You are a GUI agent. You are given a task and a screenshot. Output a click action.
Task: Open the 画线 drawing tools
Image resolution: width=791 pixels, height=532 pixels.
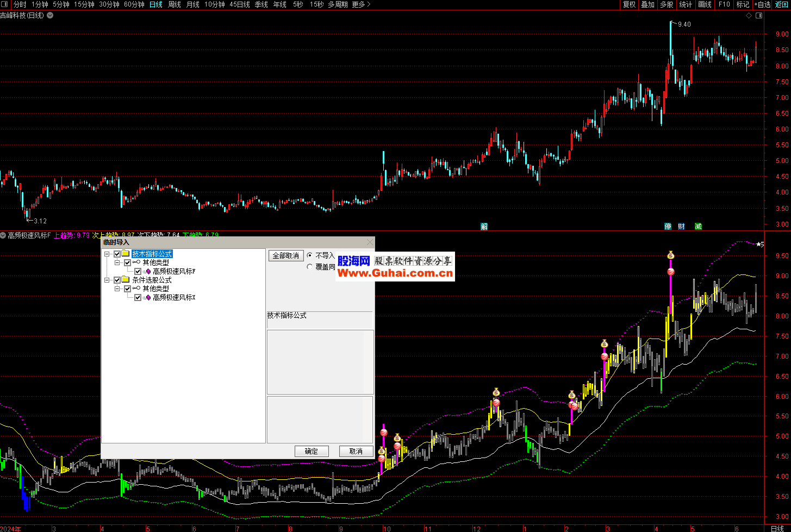pyautogui.click(x=705, y=4)
